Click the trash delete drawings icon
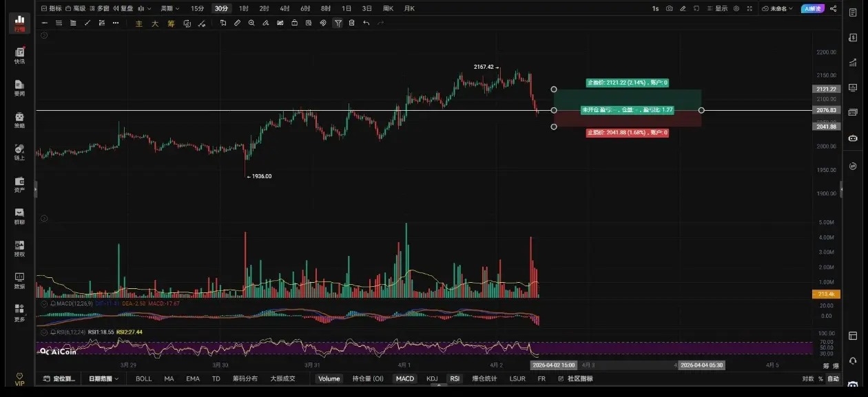 pyautogui.click(x=351, y=23)
